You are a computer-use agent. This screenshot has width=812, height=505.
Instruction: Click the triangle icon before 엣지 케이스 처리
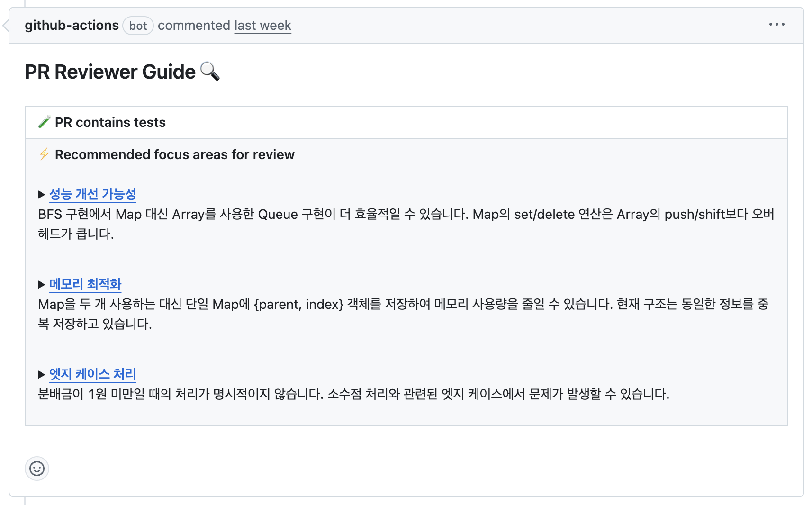[41, 374]
